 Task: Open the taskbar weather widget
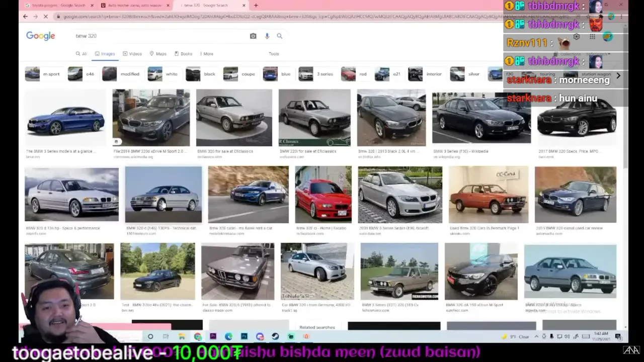point(516,336)
